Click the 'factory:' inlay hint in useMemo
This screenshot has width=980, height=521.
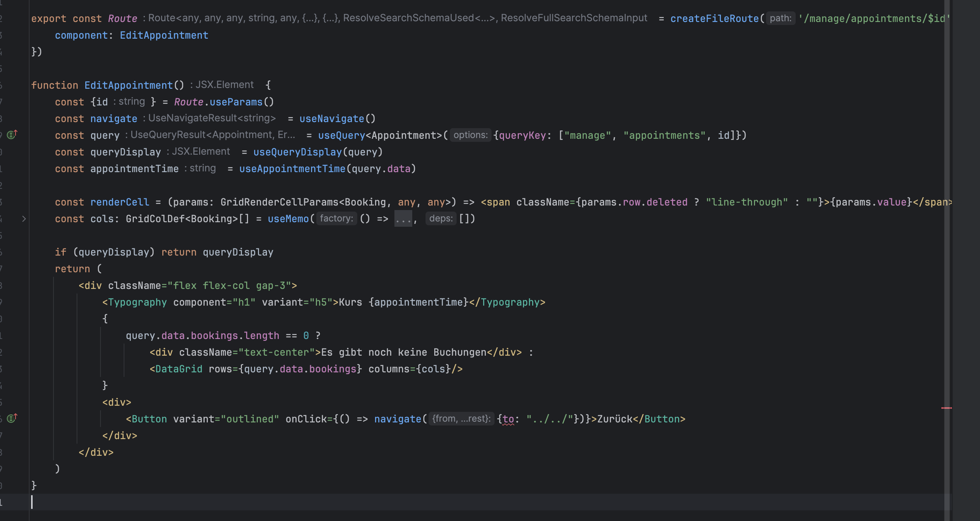click(337, 219)
